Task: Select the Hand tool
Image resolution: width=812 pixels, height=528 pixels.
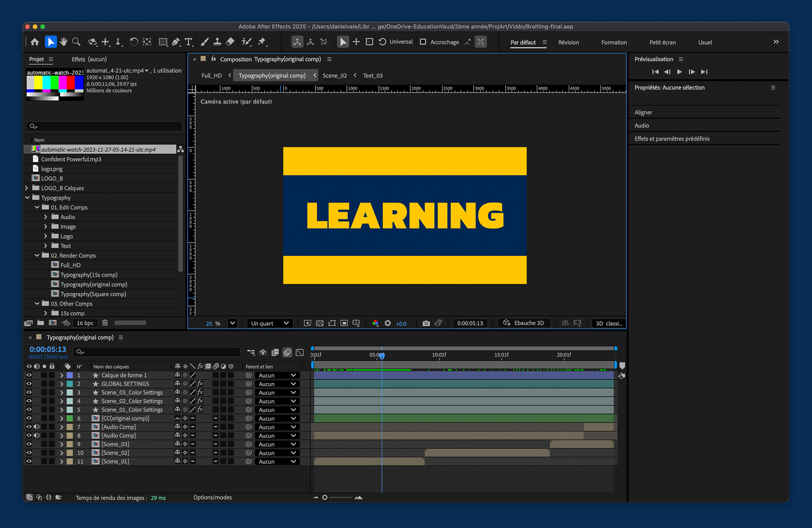Action: click(63, 42)
